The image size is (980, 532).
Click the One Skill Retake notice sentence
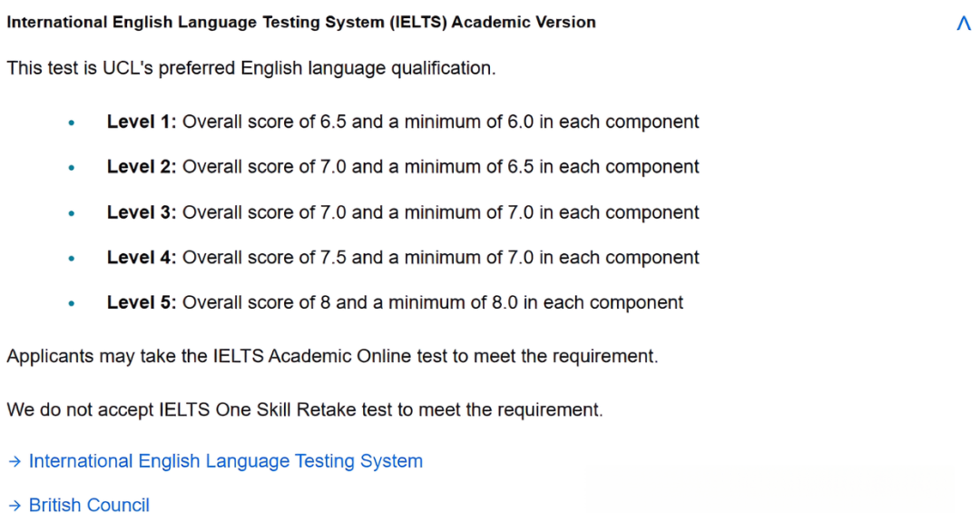point(304,410)
